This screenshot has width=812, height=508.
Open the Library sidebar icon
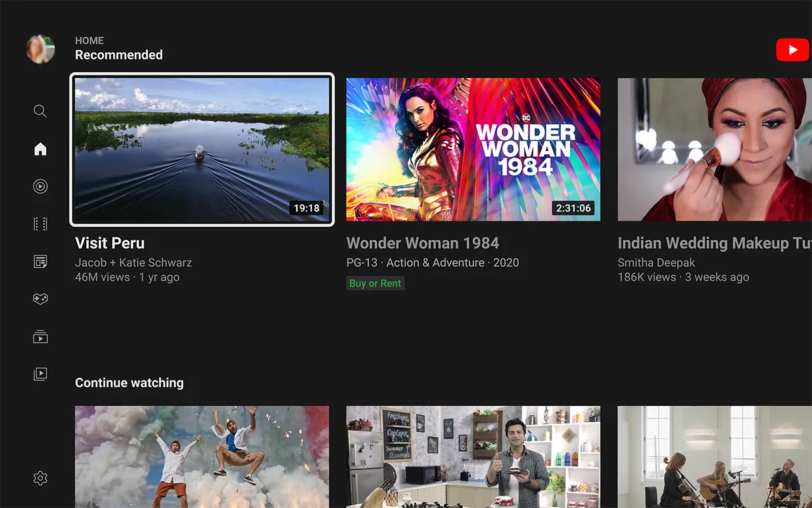[x=40, y=374]
